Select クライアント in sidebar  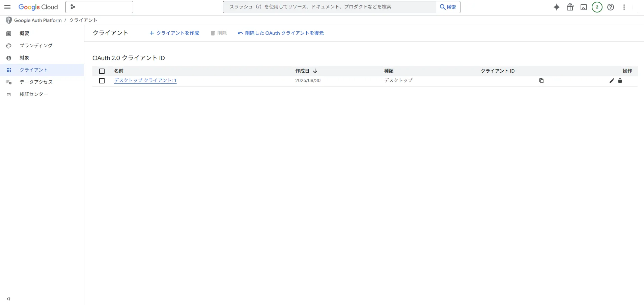coord(42,70)
